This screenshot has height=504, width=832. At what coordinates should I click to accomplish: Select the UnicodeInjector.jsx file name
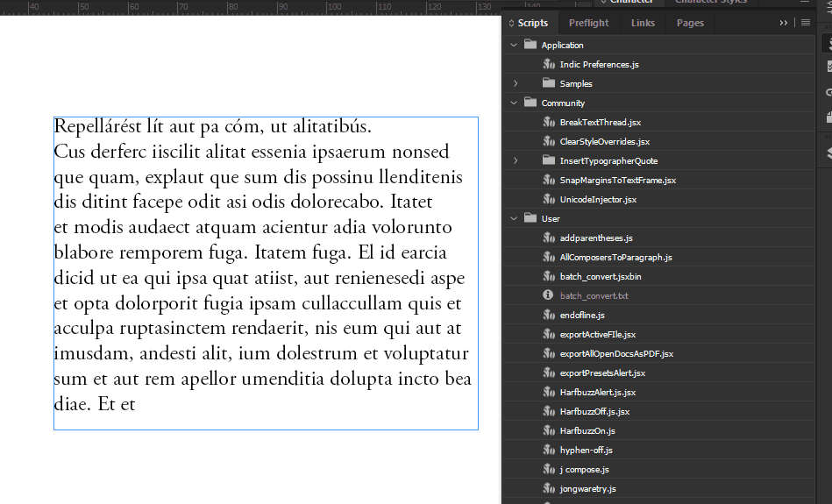598,200
